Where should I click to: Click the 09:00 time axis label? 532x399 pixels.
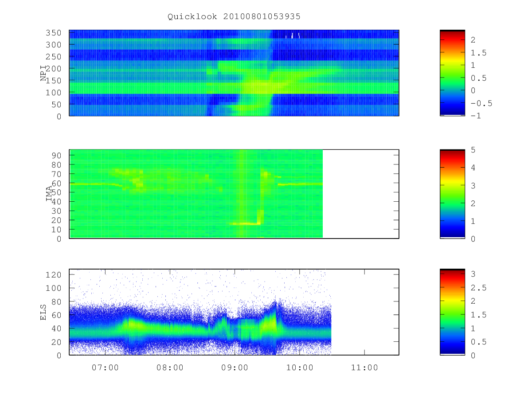tap(235, 368)
